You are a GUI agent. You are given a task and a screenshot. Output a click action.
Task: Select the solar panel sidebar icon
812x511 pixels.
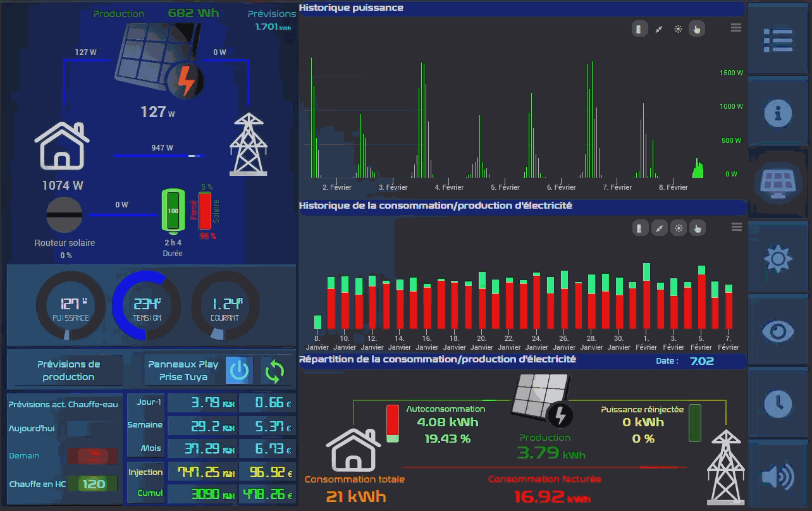point(778,182)
